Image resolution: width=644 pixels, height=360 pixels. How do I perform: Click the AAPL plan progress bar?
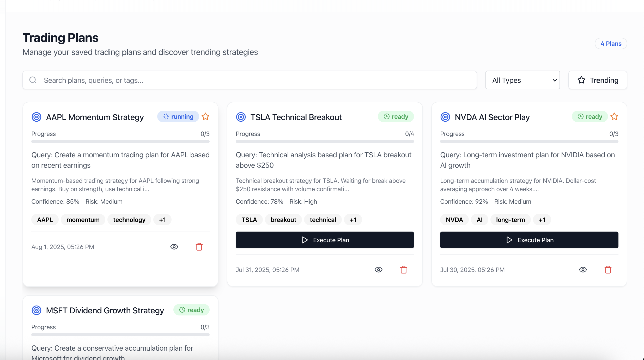pos(120,141)
